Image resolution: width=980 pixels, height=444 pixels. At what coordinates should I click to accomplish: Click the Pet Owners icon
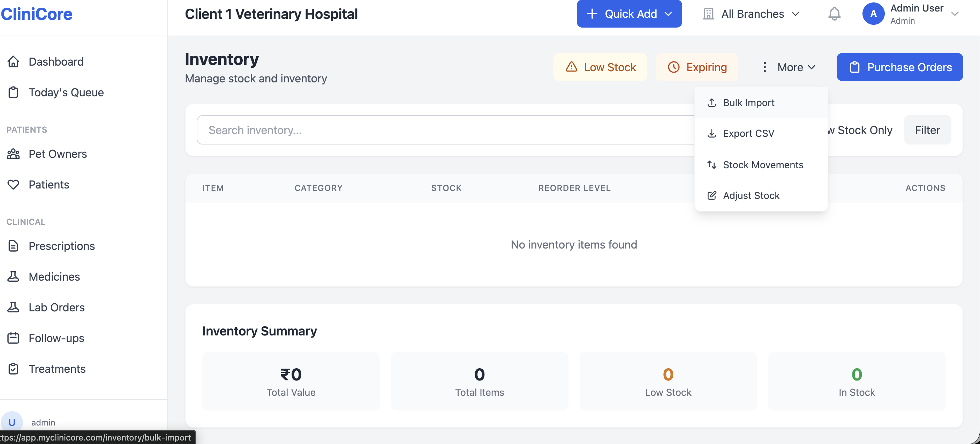coord(13,154)
